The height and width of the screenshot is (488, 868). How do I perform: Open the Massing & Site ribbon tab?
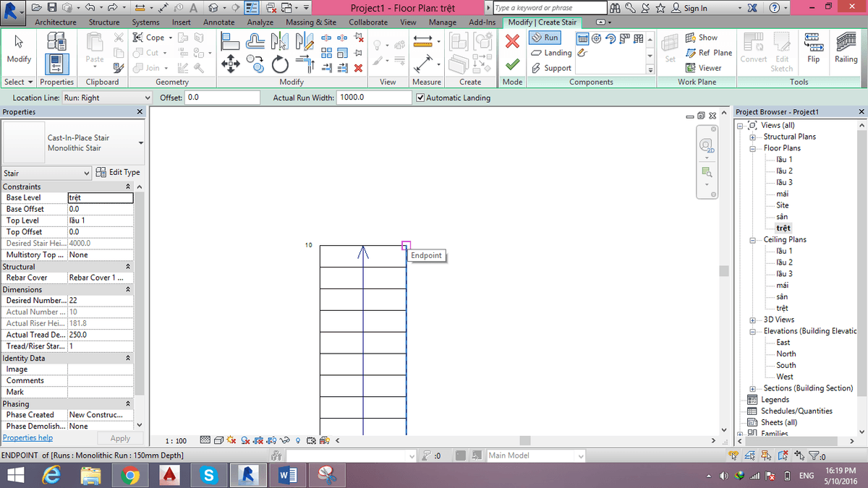pos(311,22)
